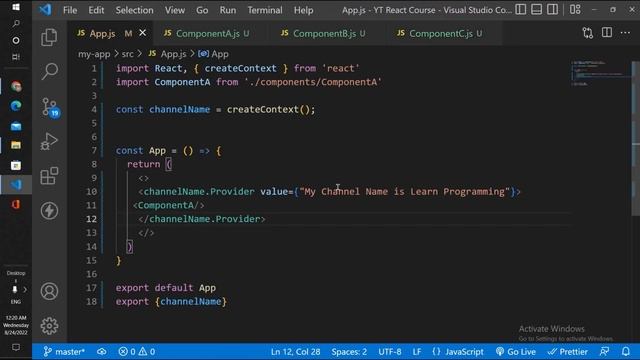
Task: Open the Run and Debug view
Action: (49, 141)
